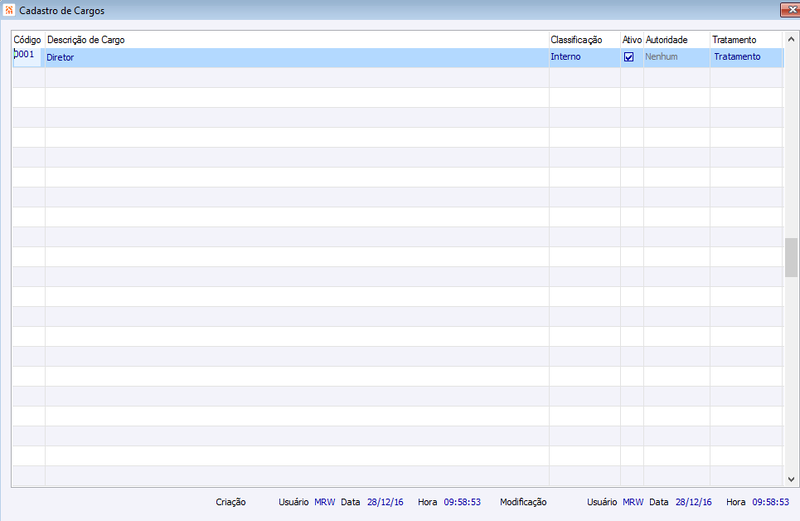Click the Autoridade column header
Screen dimensions: 800x521
click(x=666, y=40)
